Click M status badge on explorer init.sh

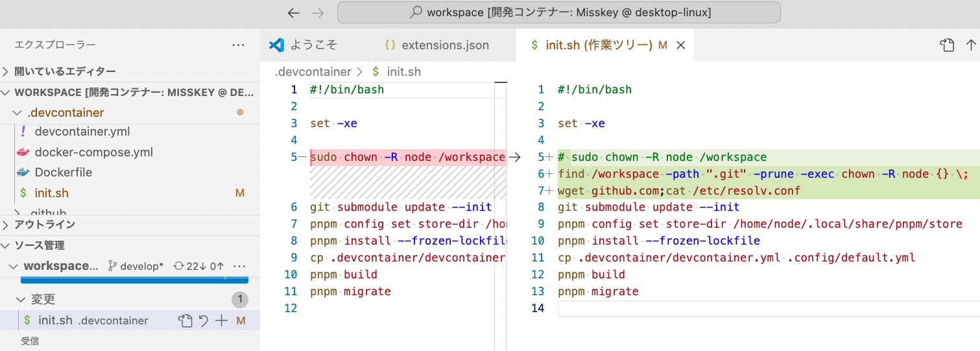(240, 193)
